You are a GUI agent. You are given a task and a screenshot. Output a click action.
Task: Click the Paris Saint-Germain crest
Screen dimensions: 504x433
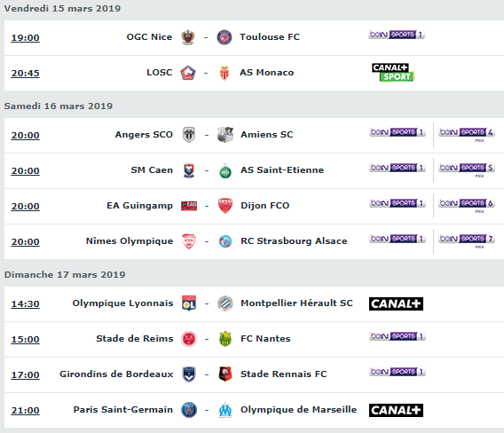tap(189, 410)
